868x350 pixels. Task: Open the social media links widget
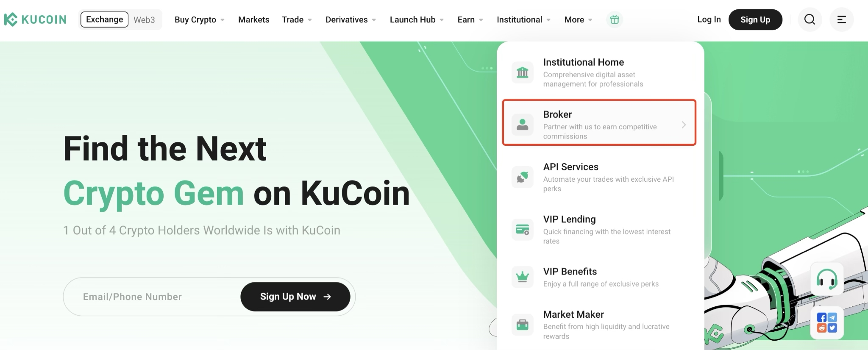[826, 322]
